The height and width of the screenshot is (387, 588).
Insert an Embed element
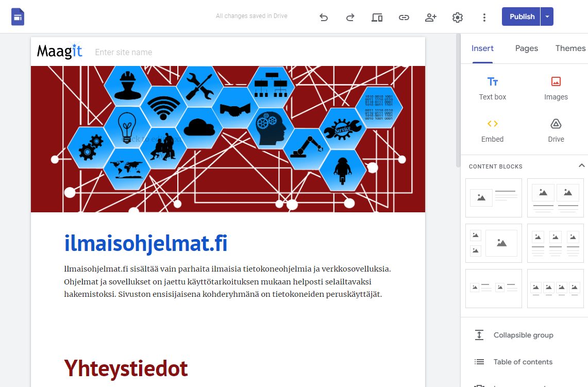(492, 131)
